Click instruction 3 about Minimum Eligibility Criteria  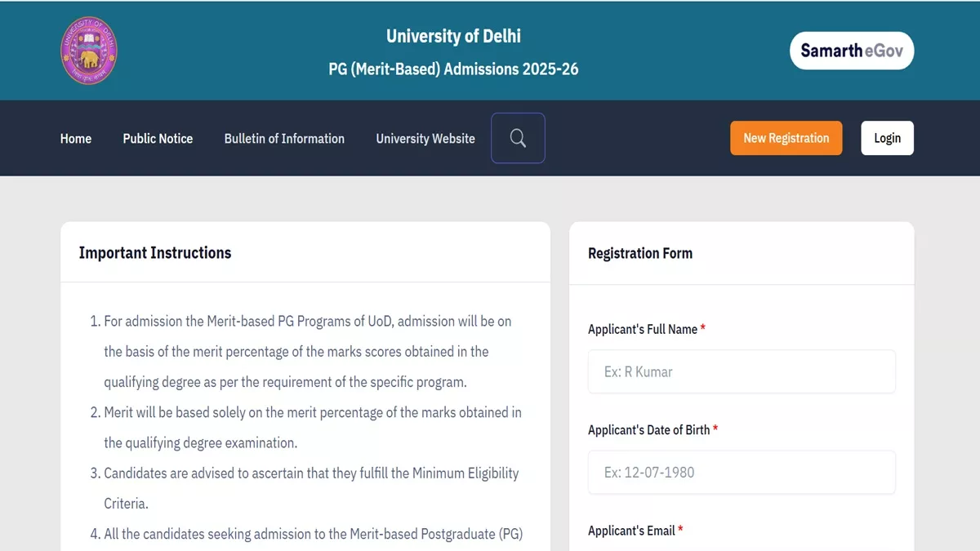[304, 488]
